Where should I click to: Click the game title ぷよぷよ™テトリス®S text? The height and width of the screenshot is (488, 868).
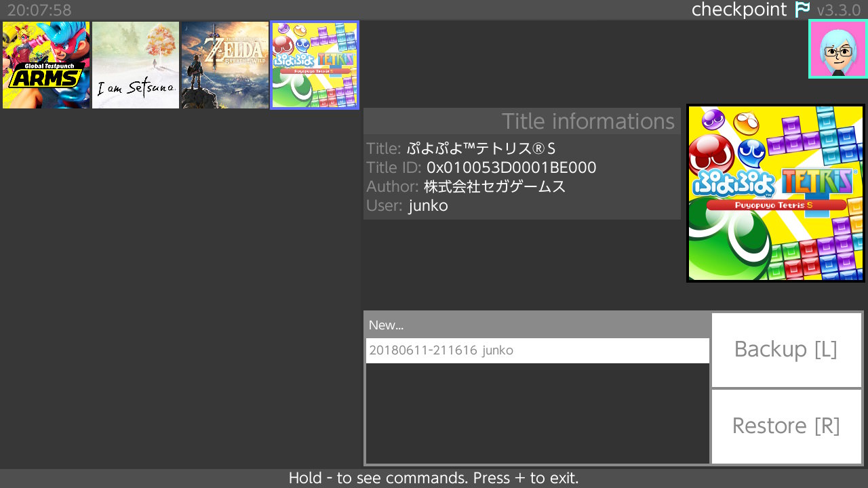pos(481,148)
